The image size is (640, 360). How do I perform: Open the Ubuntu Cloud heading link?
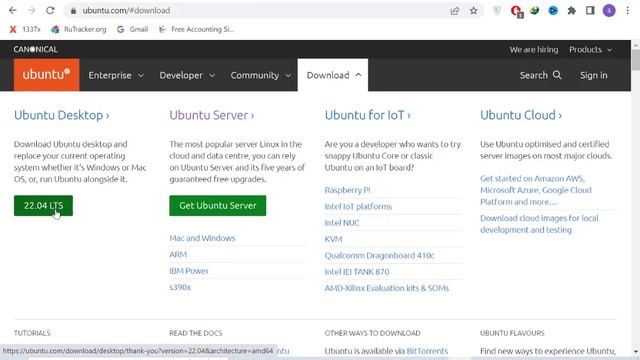point(521,115)
